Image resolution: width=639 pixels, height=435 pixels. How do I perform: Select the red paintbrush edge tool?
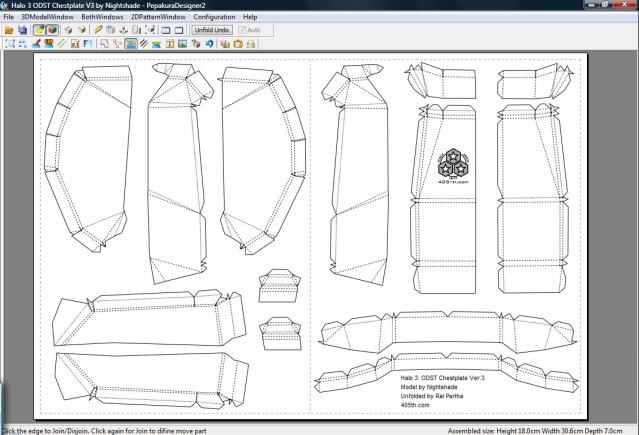(36, 44)
